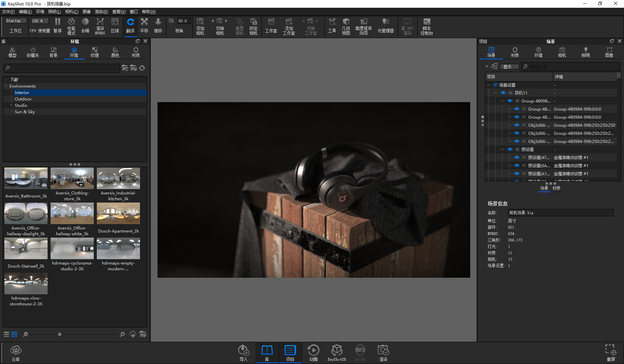This screenshot has height=364, width=624.
Task: Hide the 耳机11 model in scene tree
Action: tap(503, 93)
